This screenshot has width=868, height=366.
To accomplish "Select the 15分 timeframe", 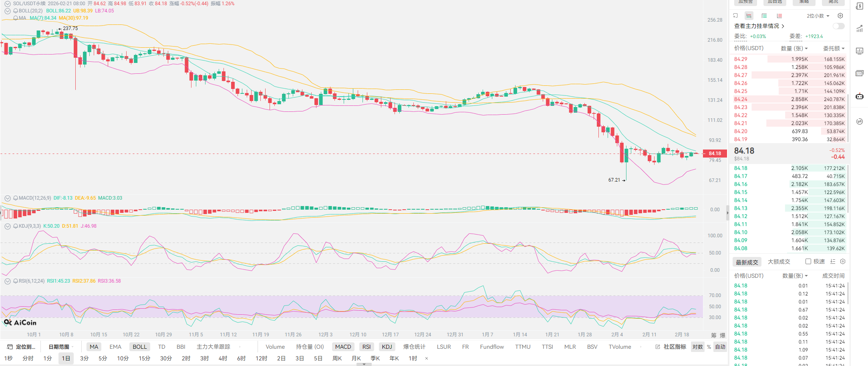I will click(x=144, y=358).
